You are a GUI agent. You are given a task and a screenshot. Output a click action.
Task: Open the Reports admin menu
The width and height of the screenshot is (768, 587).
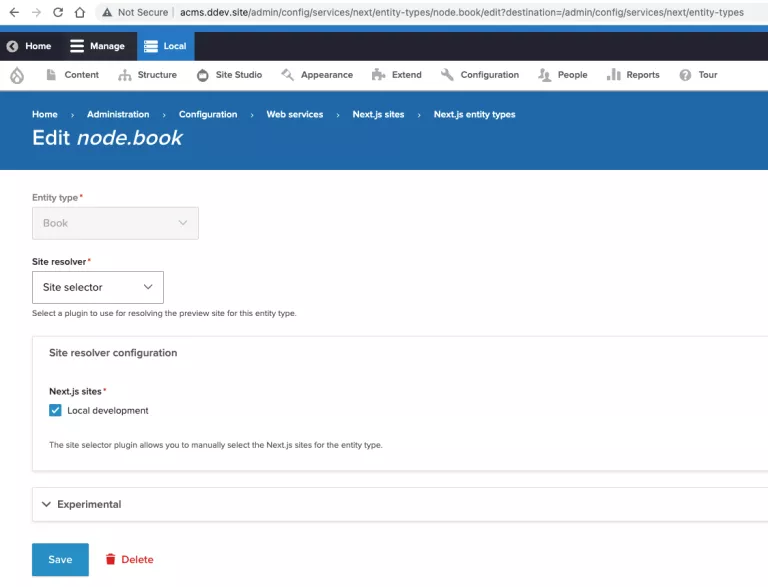(633, 75)
